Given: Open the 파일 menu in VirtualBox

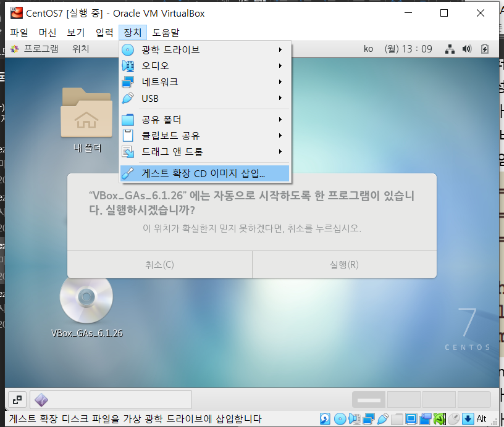Looking at the screenshot, I should tap(19, 33).
